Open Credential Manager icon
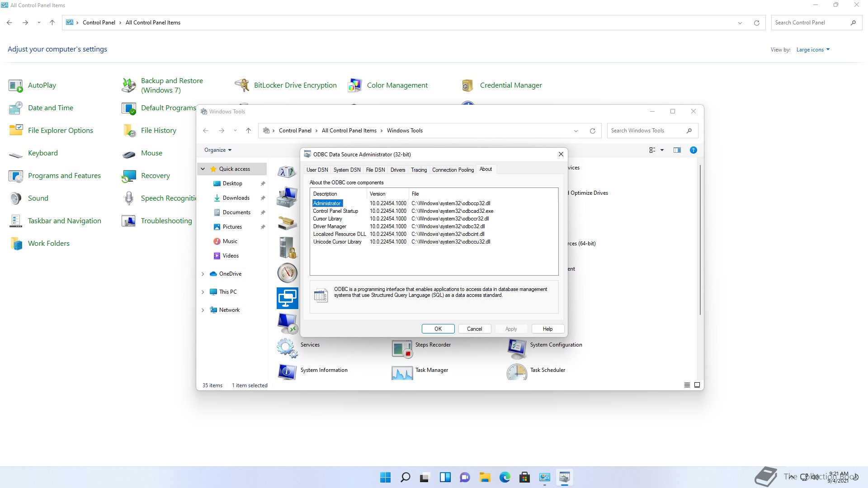Screen dimensions: 868x488 click(x=468, y=85)
